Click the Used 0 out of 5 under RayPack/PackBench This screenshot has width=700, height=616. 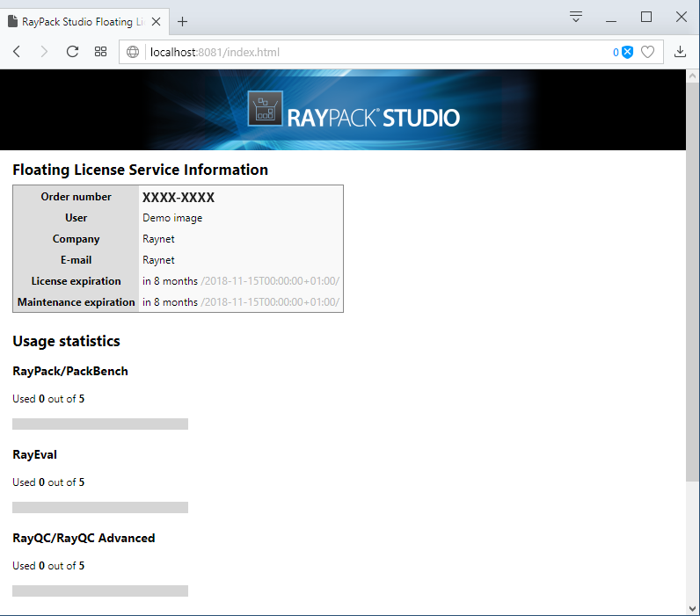[48, 399]
